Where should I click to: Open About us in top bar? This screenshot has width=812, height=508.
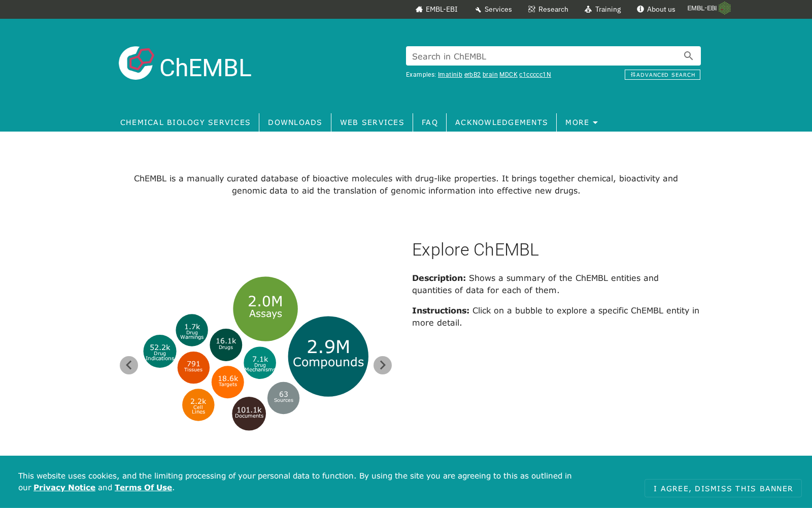656,9
